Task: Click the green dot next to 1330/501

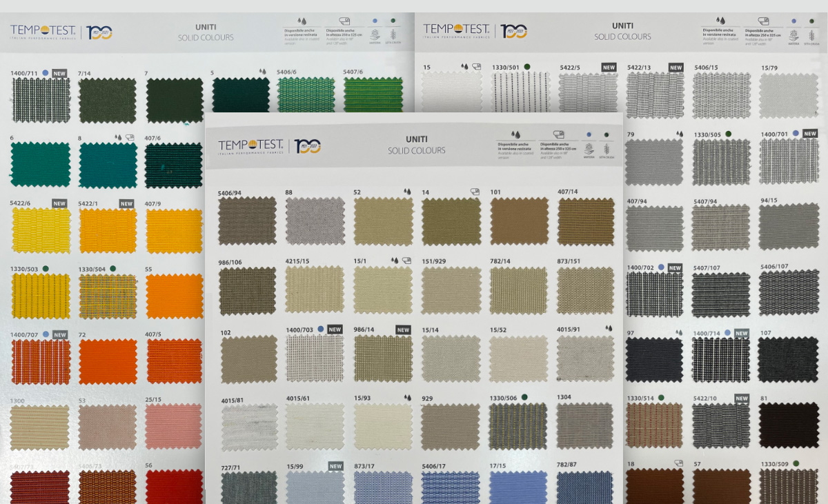Action: pyautogui.click(x=527, y=67)
